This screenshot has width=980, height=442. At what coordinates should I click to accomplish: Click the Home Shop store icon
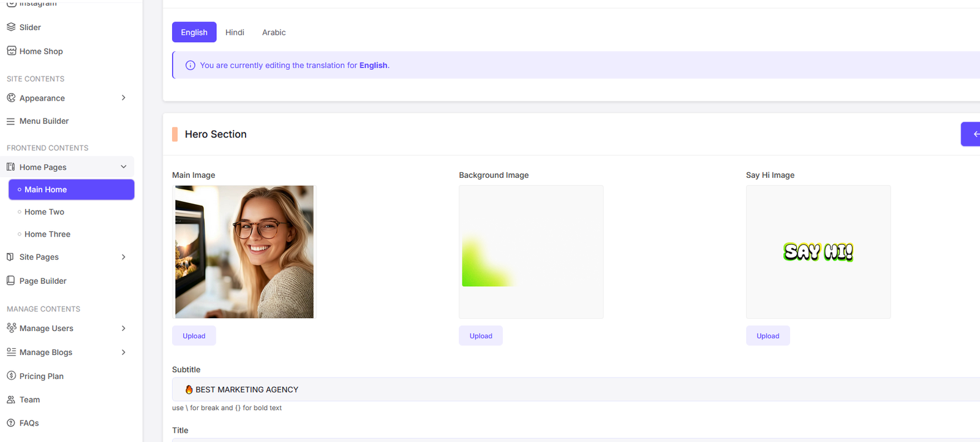coord(11,51)
